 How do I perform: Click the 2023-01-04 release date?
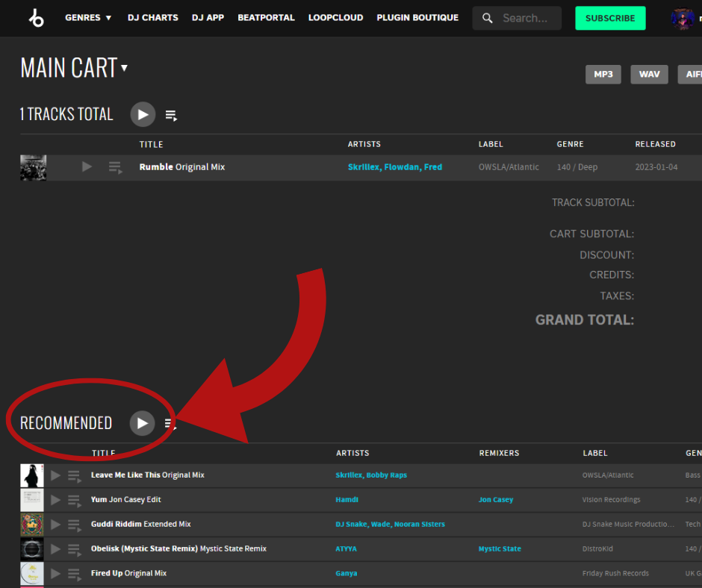[656, 167]
